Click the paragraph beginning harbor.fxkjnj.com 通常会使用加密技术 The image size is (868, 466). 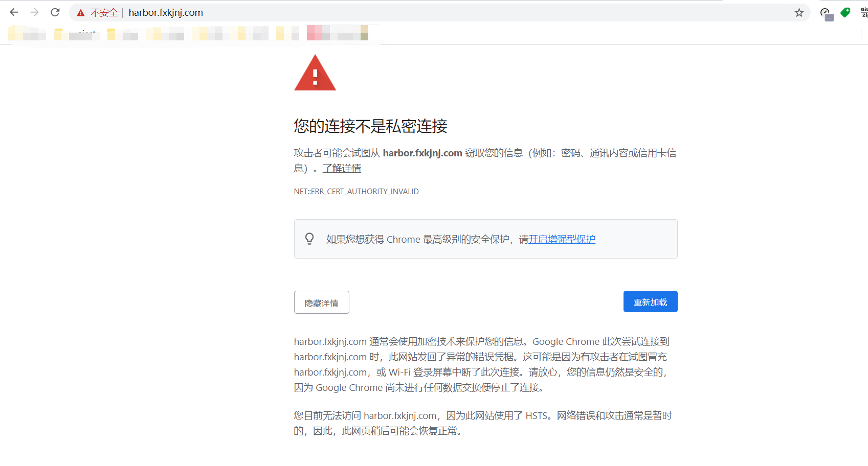[482, 364]
